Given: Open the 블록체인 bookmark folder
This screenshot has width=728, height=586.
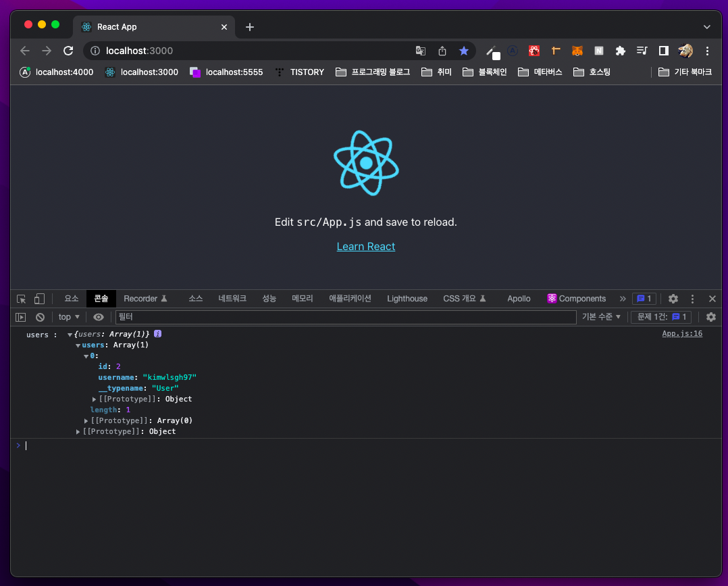Looking at the screenshot, I should (x=484, y=72).
